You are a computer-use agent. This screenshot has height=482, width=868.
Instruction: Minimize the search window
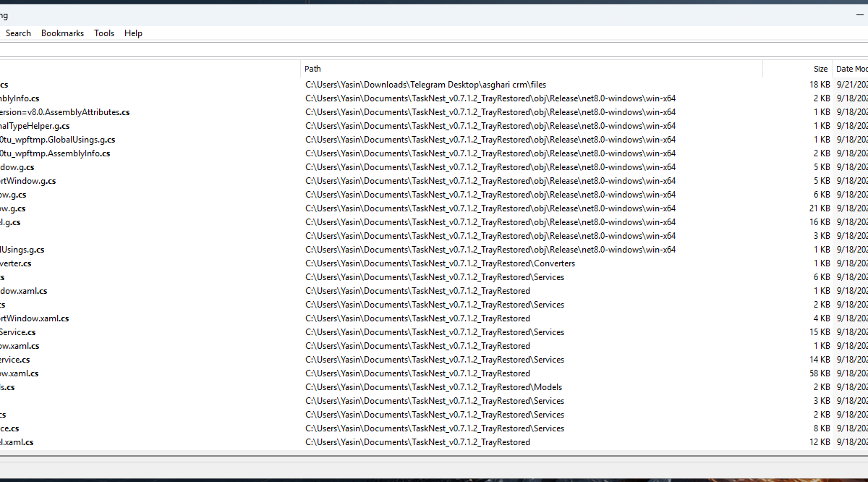pyautogui.click(x=859, y=15)
